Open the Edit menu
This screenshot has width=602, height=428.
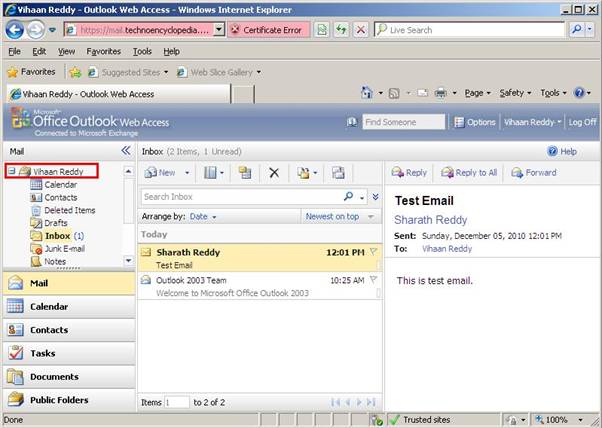point(39,51)
